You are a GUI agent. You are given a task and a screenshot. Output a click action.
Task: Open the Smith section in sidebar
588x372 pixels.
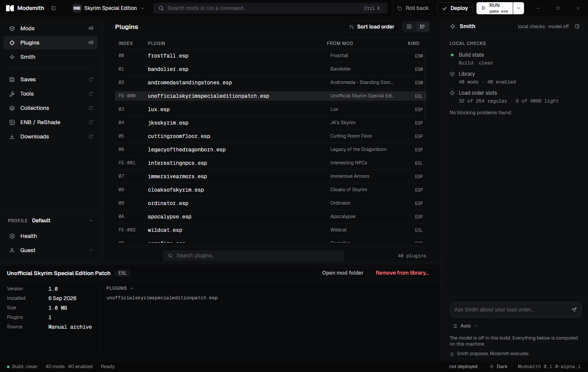click(51, 57)
